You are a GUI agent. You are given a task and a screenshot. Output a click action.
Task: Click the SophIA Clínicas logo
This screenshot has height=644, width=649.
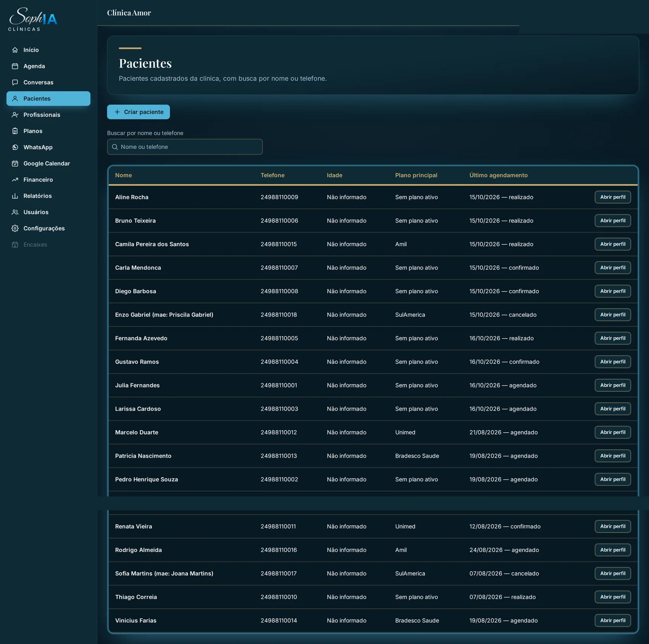pyautogui.click(x=33, y=19)
